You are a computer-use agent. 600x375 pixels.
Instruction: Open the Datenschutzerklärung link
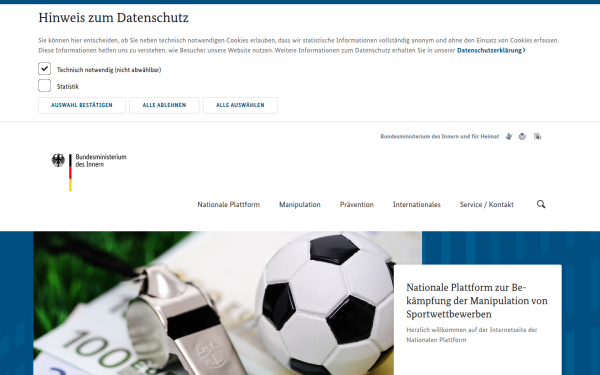click(491, 51)
